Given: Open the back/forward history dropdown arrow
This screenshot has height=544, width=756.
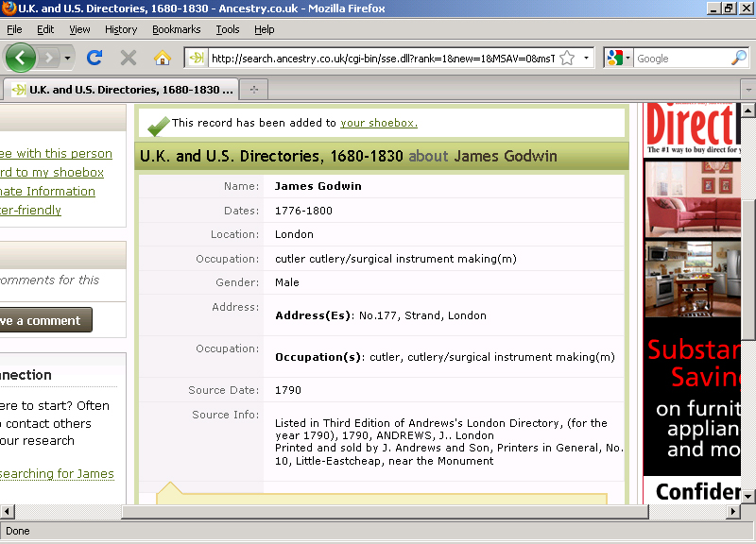Looking at the screenshot, I should point(67,59).
